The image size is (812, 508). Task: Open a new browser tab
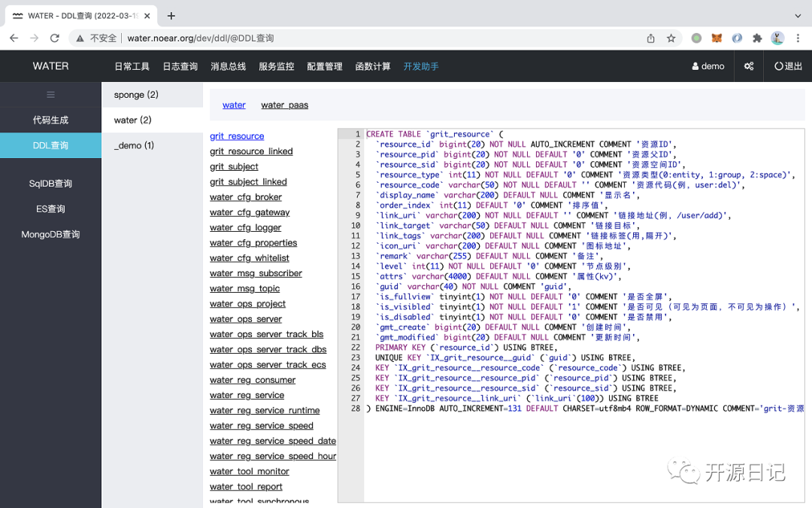(x=171, y=16)
